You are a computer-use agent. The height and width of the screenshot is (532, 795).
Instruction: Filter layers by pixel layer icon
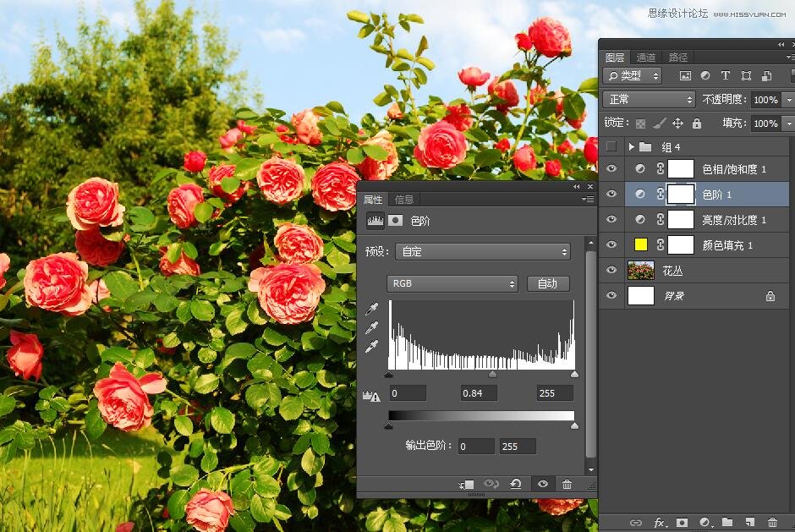[685, 75]
